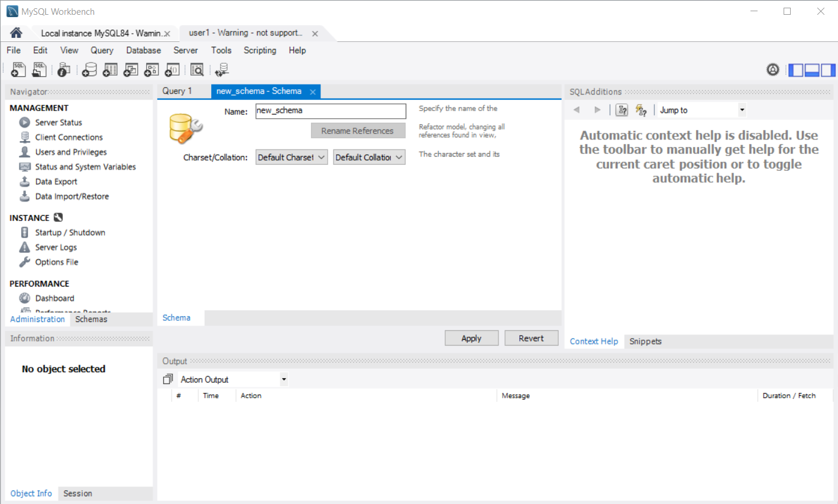Toggle the left sidebar panel visibility

(796, 70)
